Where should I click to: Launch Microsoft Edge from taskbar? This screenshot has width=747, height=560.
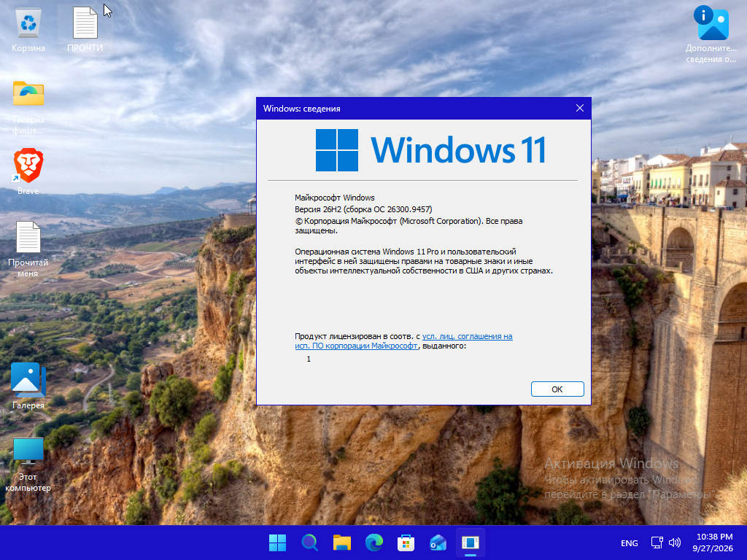coord(374,542)
